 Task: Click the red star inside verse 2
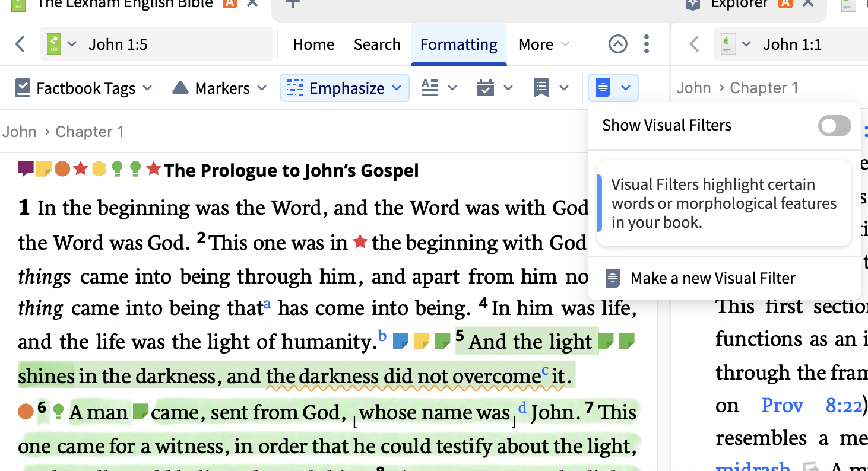pos(360,241)
